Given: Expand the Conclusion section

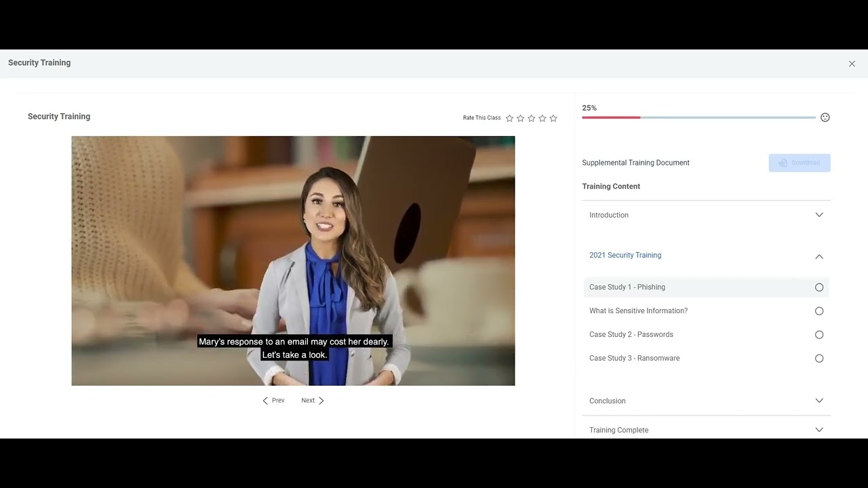Looking at the screenshot, I should click(819, 401).
